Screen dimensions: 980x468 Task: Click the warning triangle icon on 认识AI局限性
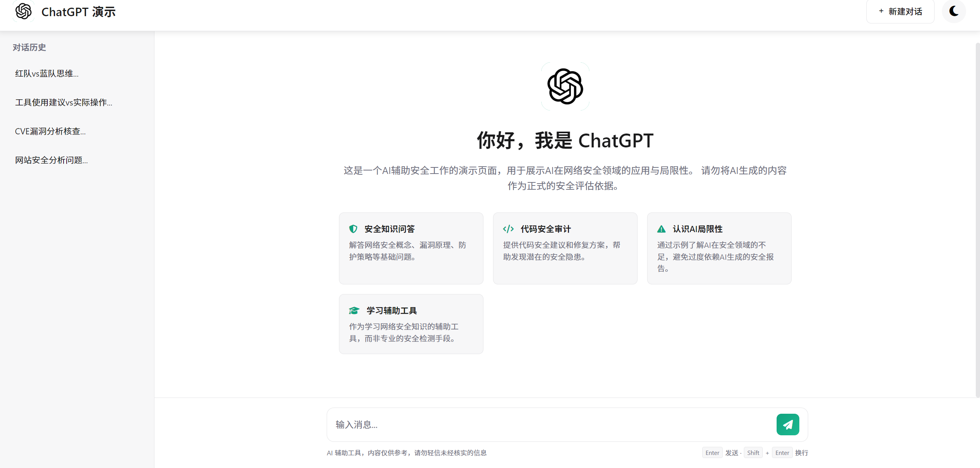[x=661, y=229]
